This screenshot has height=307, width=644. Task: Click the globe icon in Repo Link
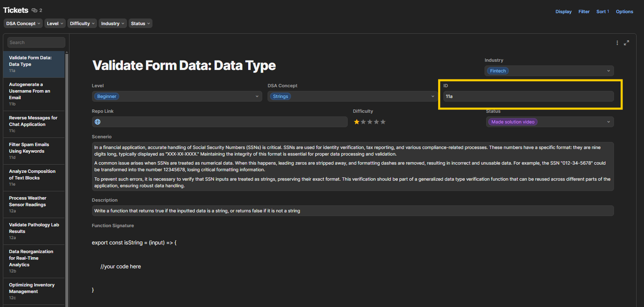tap(97, 122)
